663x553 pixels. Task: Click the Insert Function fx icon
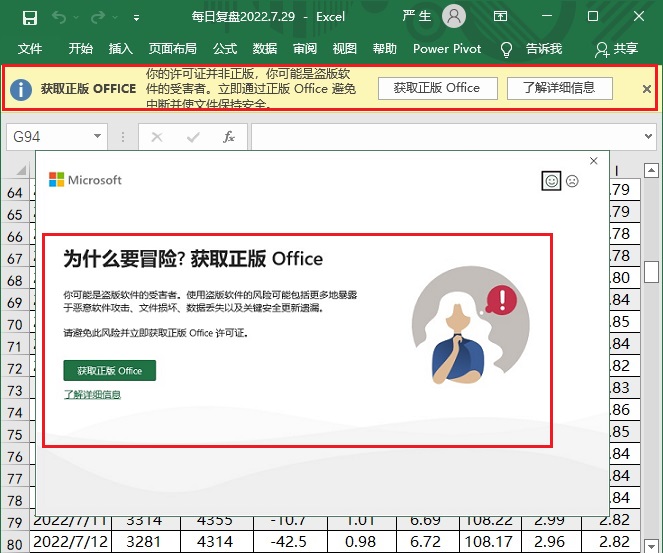click(229, 137)
